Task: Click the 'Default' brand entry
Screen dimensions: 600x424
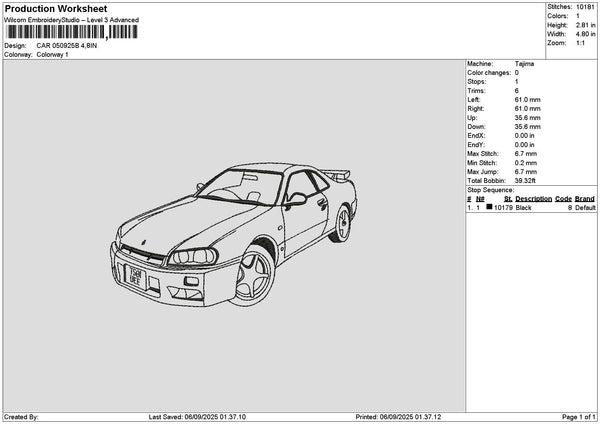Action: 585,207
